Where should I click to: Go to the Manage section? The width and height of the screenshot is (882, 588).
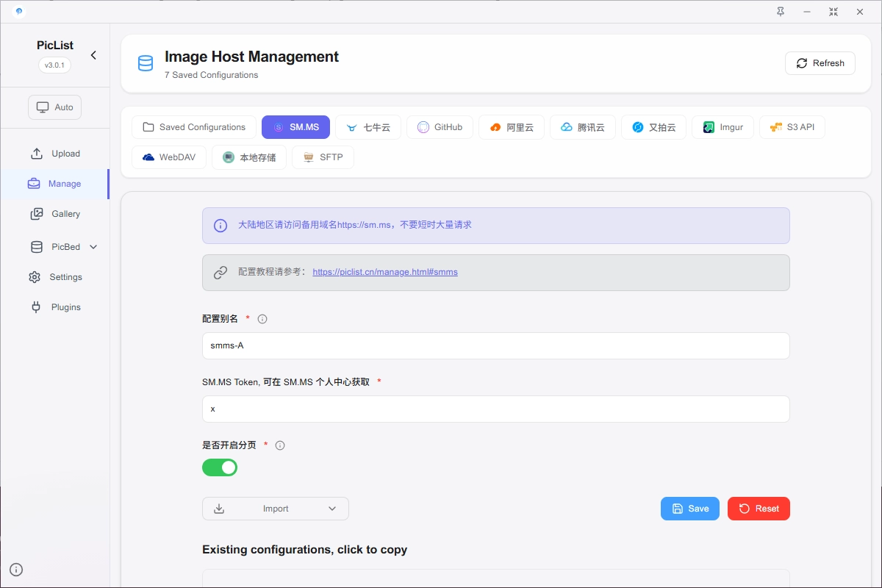pyautogui.click(x=54, y=184)
